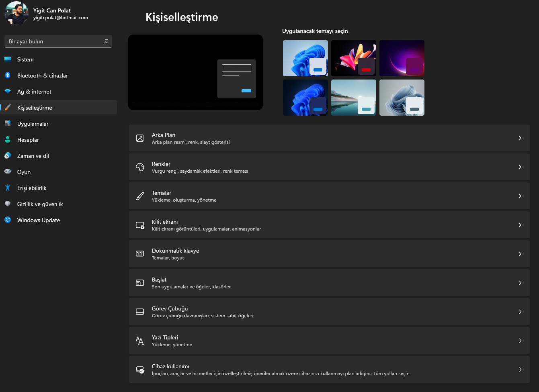The width and height of the screenshot is (539, 392).
Task: Click the Kilit ekranı lock icon
Action: [x=139, y=225]
